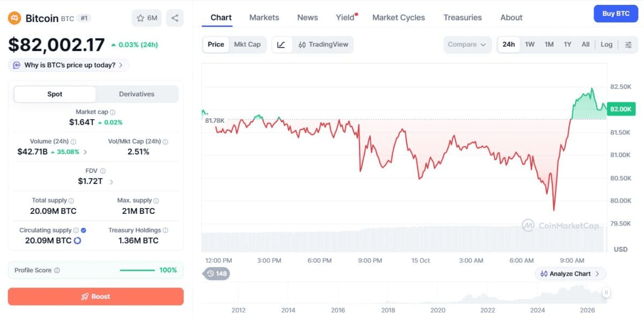This screenshot has height=319, width=644.
Task: Click the Vol/Mkt Cap info icon
Action: point(165,142)
